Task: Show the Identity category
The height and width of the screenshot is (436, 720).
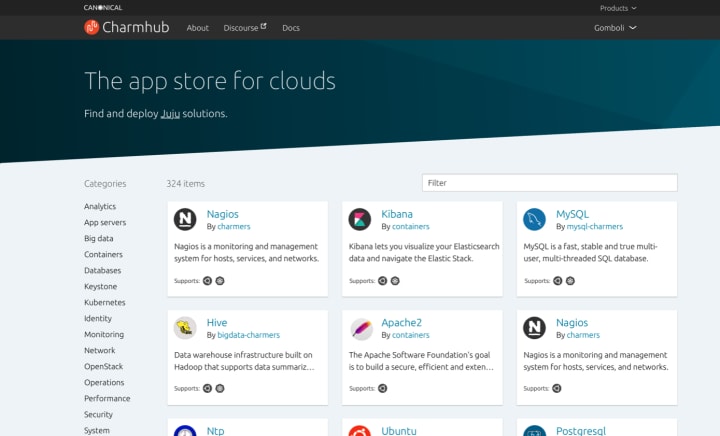Action: (98, 319)
